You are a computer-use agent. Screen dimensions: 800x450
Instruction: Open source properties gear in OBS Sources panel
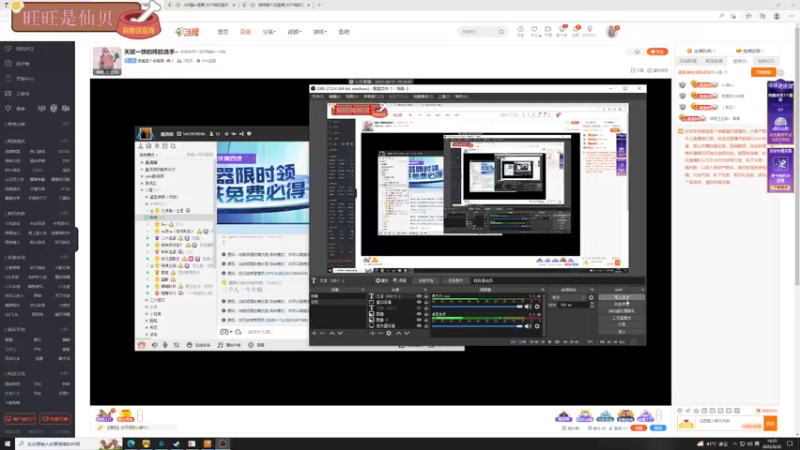(x=389, y=333)
